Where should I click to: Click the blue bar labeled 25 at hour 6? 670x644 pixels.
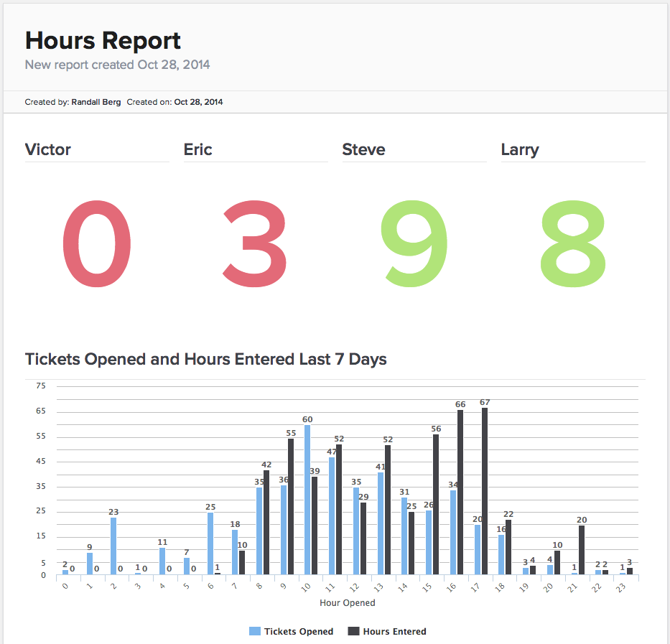pos(210,543)
